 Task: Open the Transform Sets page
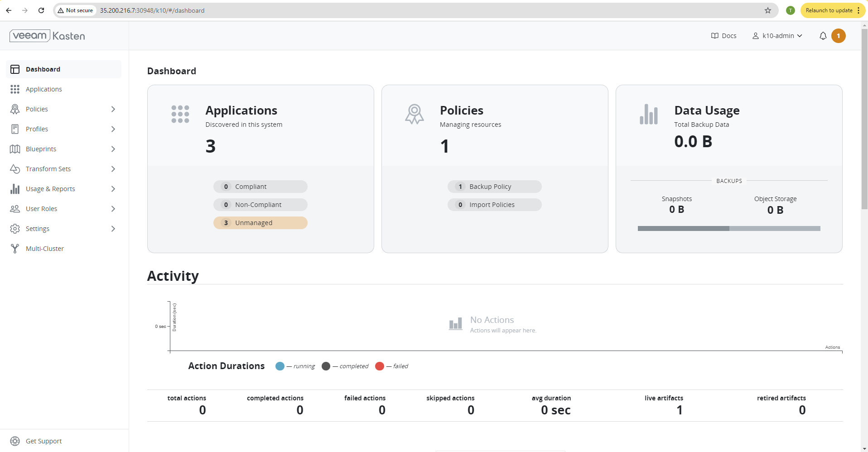tap(48, 168)
